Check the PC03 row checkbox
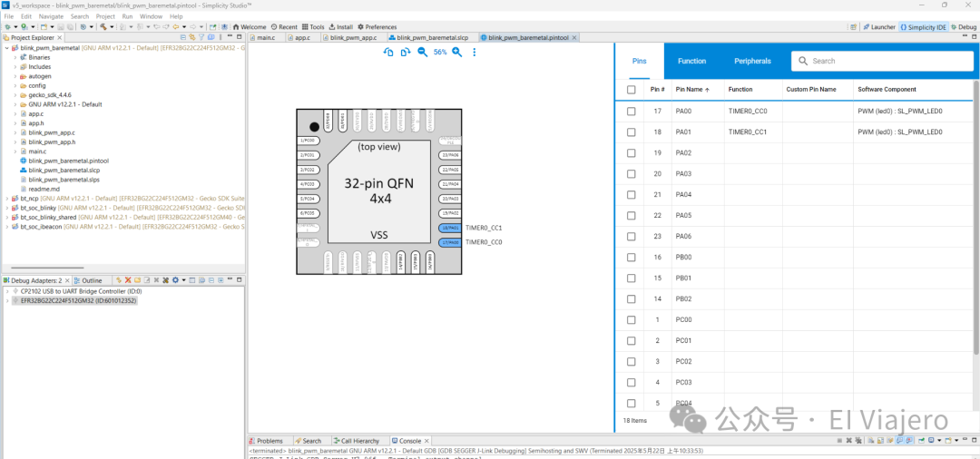Screen dimensions: 980x459 (x=632, y=382)
